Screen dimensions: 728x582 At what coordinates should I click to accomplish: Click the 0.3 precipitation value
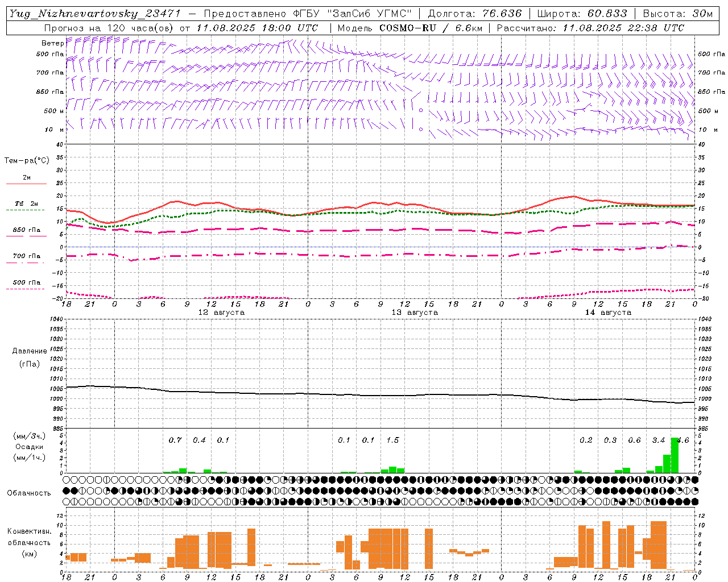coord(610,440)
